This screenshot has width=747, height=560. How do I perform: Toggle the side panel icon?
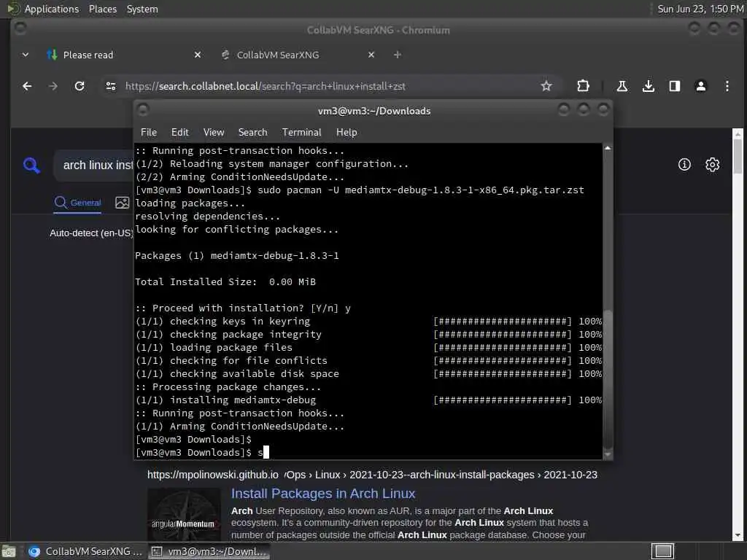click(x=674, y=86)
